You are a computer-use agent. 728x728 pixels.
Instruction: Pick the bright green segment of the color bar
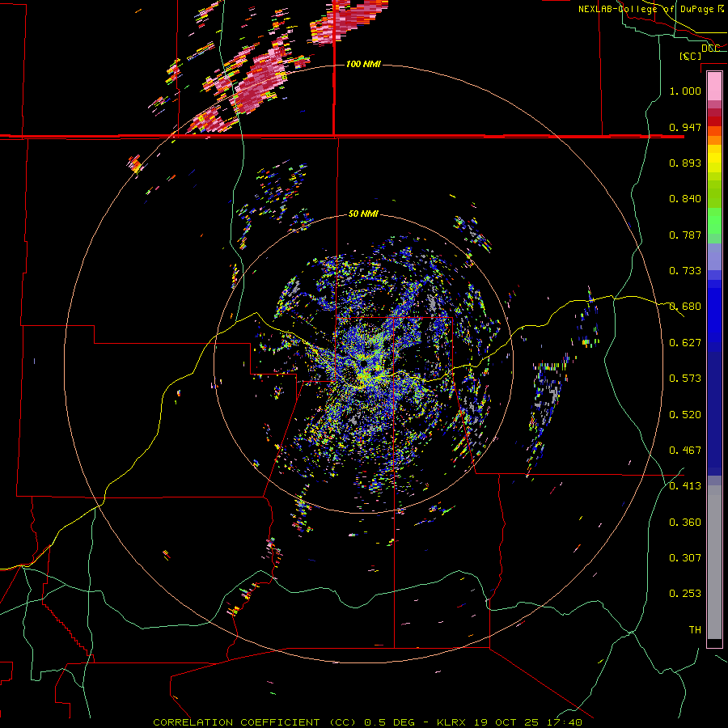tap(714, 221)
